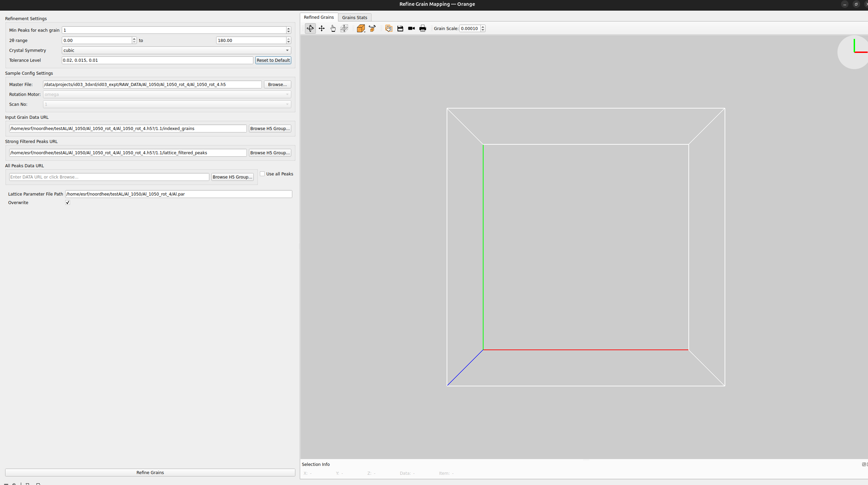Decrease the 2θ range upper bound 180.00
This screenshot has height=485, width=868.
pyautogui.click(x=289, y=42)
